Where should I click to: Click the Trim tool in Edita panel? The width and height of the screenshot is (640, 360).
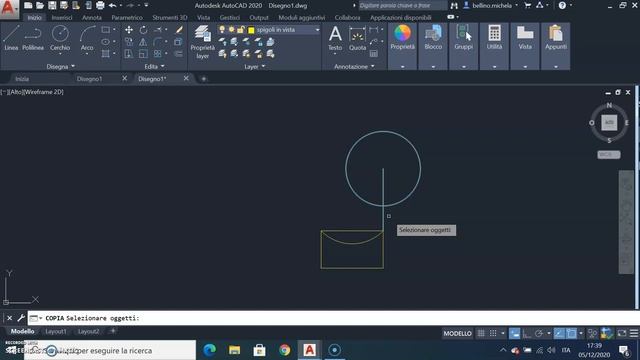click(158, 30)
